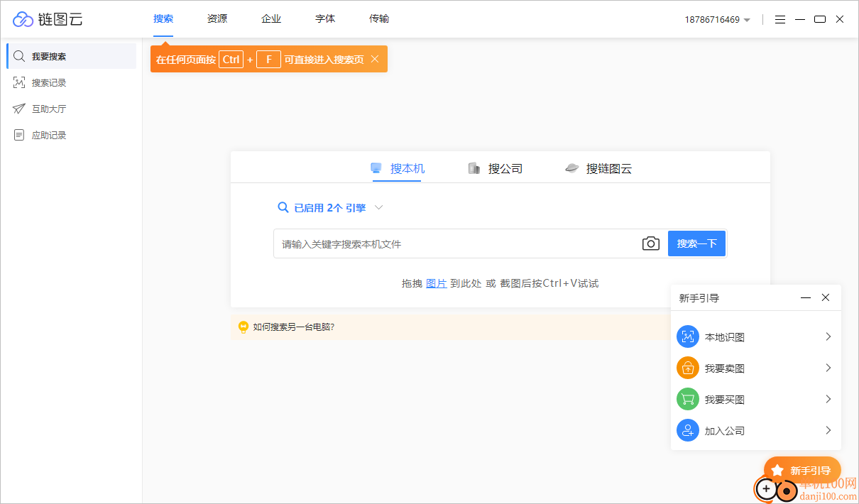Dismiss the Ctrl+F shortcut tip banner
The height and width of the screenshot is (504, 859).
tap(375, 59)
